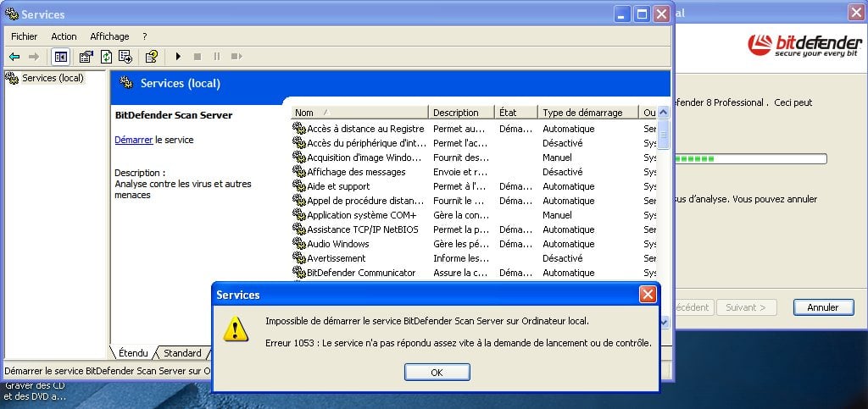Image resolution: width=868 pixels, height=409 pixels.
Task: Click the warning icon in the error dialog
Action: 236,329
